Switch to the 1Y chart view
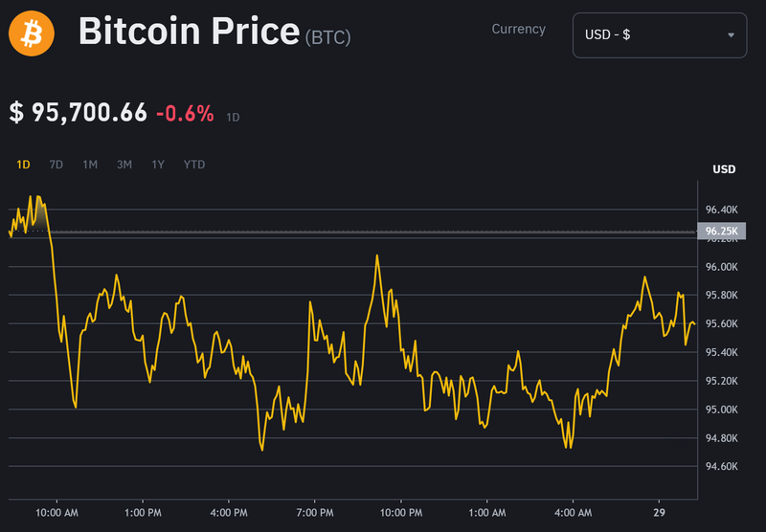The image size is (766, 532). click(x=158, y=165)
